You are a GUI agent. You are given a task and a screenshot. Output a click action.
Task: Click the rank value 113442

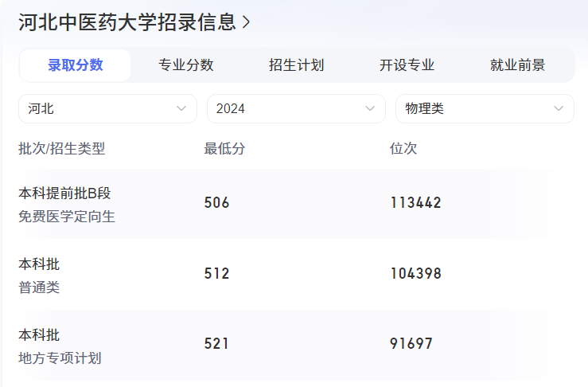click(x=416, y=203)
